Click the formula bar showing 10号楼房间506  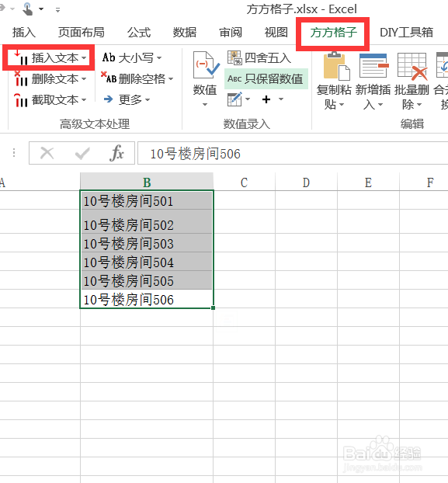point(293,153)
